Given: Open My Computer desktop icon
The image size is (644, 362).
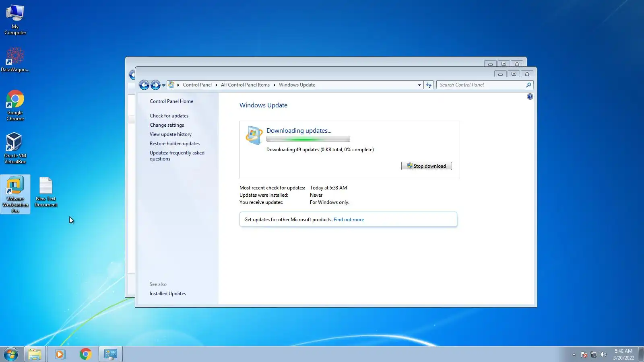Looking at the screenshot, I should pos(15,20).
